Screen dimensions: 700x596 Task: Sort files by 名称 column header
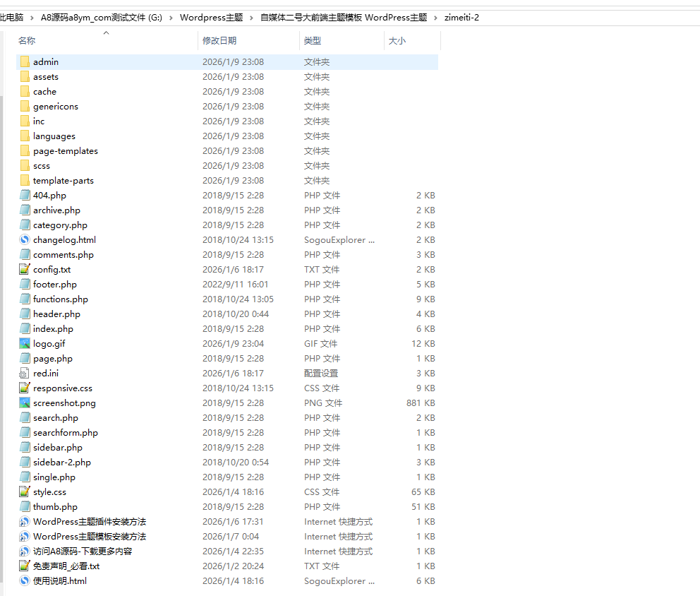pyautogui.click(x=27, y=41)
